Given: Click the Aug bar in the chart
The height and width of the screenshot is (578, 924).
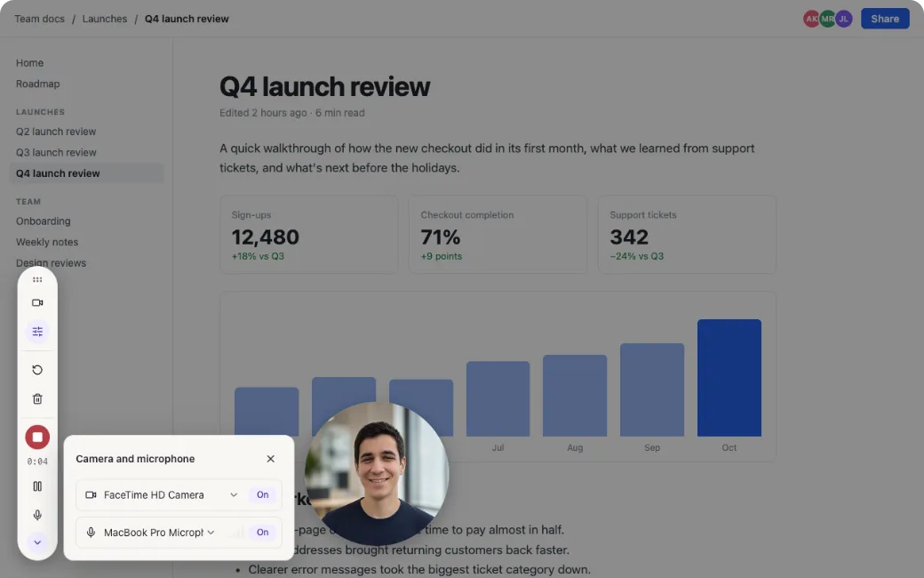Looking at the screenshot, I should tap(575, 396).
